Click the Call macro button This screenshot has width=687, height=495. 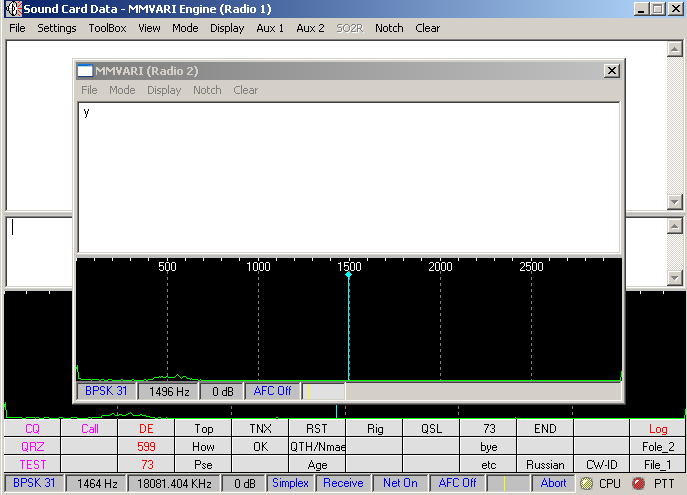(x=89, y=428)
